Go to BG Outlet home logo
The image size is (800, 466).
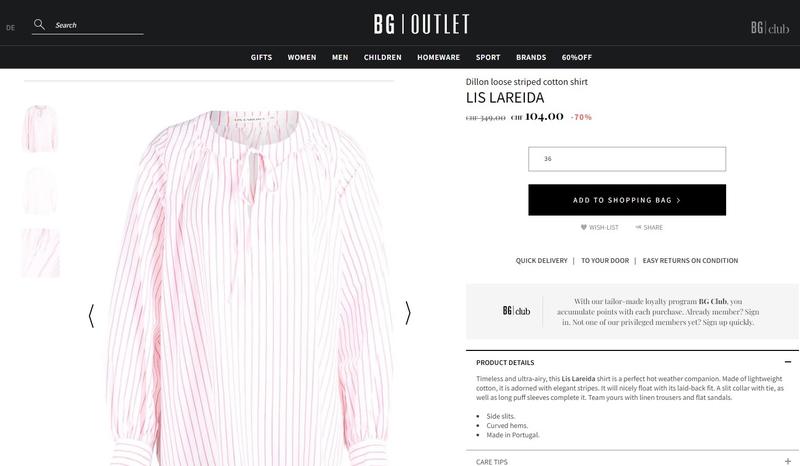coord(421,24)
